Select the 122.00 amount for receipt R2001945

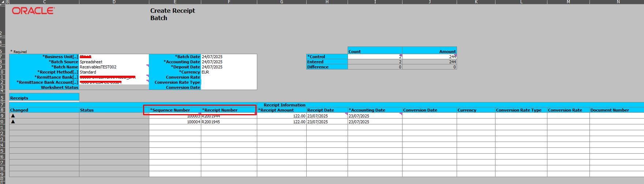(x=282, y=121)
